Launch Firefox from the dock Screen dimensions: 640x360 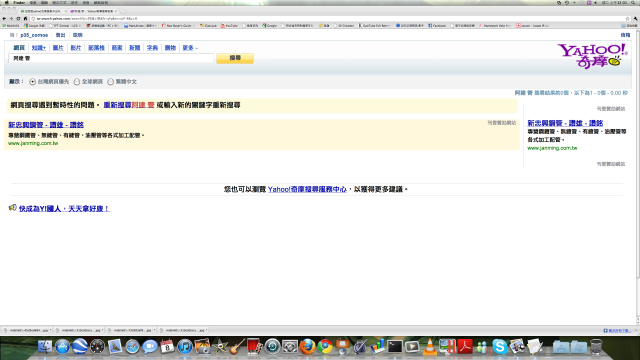[307, 347]
